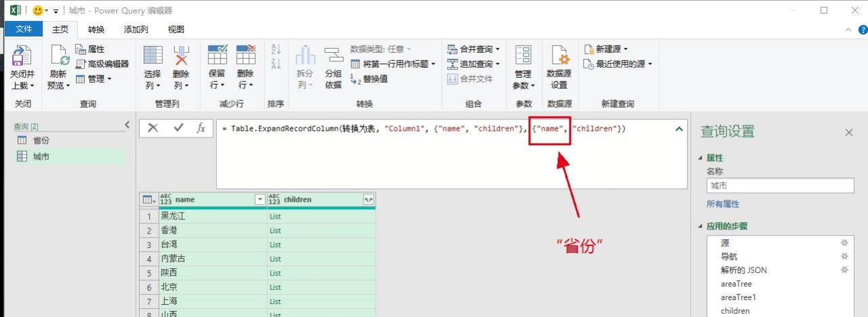Switch to the Home (主页) tab

[x=60, y=29]
